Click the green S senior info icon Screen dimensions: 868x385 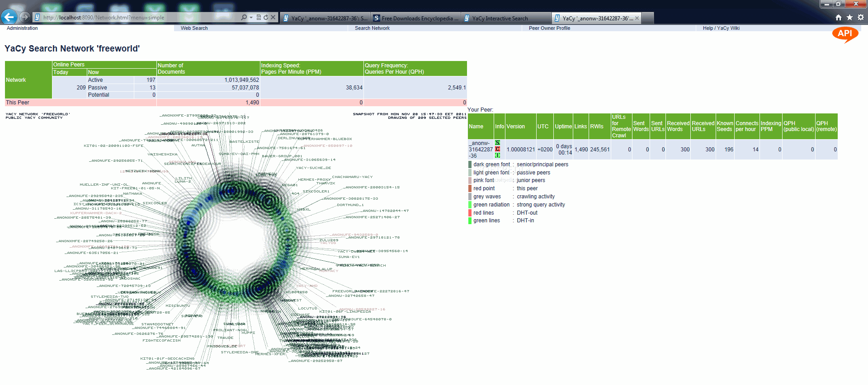497,143
